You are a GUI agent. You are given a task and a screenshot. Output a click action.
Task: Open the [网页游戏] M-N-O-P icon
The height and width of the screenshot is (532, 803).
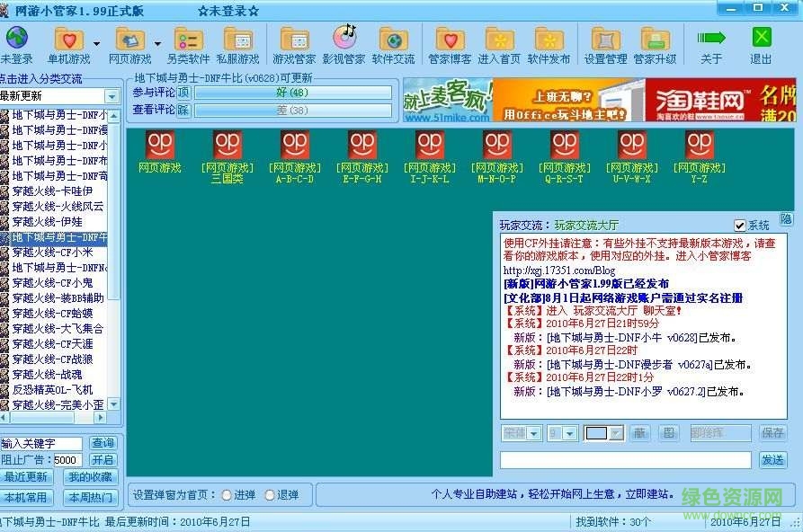tap(497, 145)
